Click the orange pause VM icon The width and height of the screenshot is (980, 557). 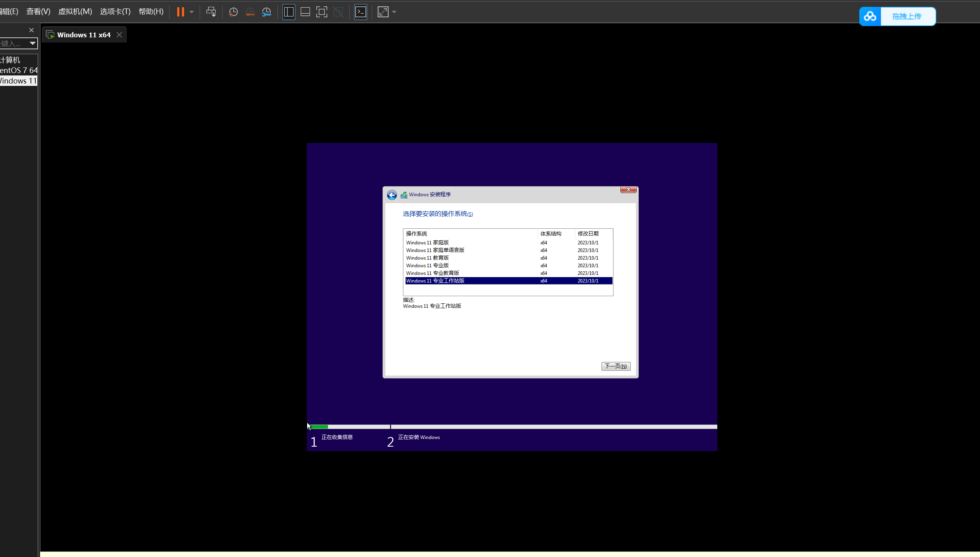click(180, 12)
